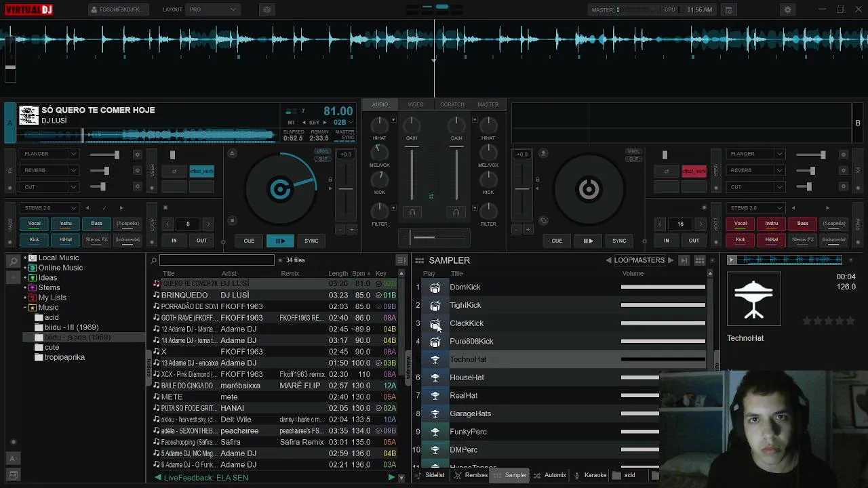Viewport: 868px width, 488px height.
Task: Switch to the AUDIO mixer tab
Action: (x=380, y=104)
